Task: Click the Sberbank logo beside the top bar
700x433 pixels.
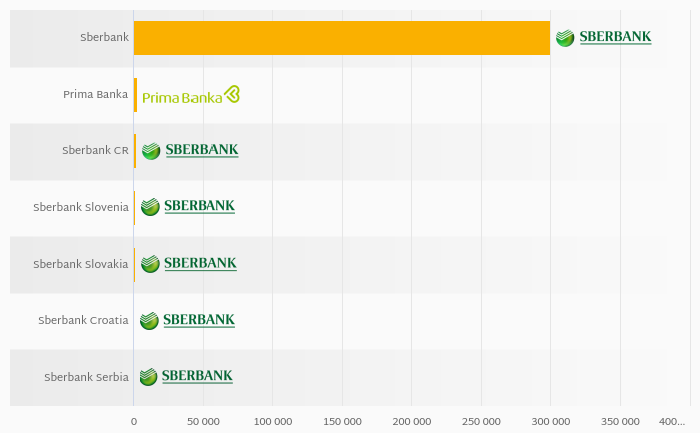Action: (x=604, y=37)
